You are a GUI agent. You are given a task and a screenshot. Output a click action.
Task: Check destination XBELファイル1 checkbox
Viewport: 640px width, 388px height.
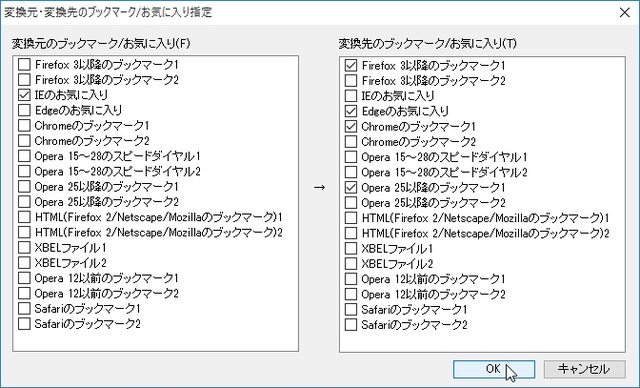(x=351, y=248)
